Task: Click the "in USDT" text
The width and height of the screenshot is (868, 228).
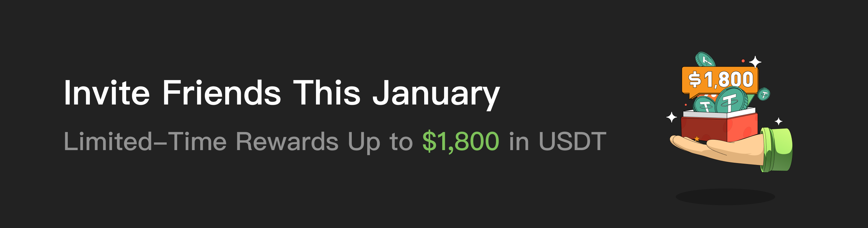Action: [557, 141]
